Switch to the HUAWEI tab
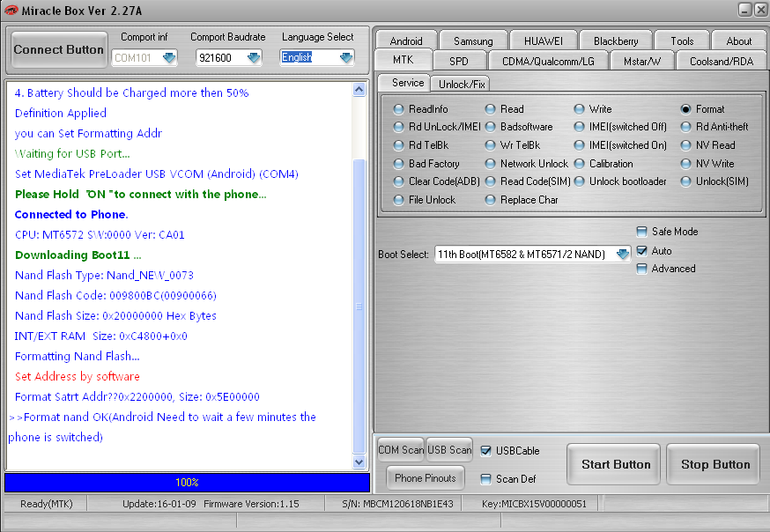This screenshot has height=532, width=770. 544,41
